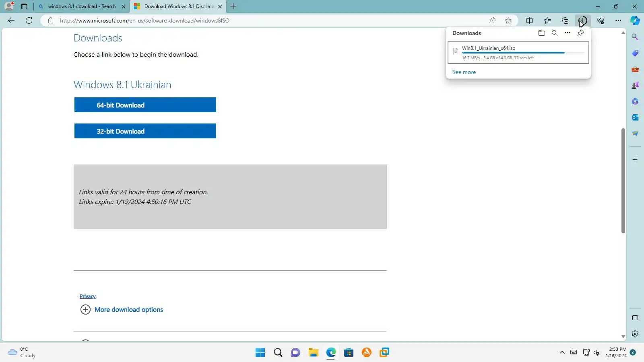Open Drop paper plane in sidebar

point(635,134)
